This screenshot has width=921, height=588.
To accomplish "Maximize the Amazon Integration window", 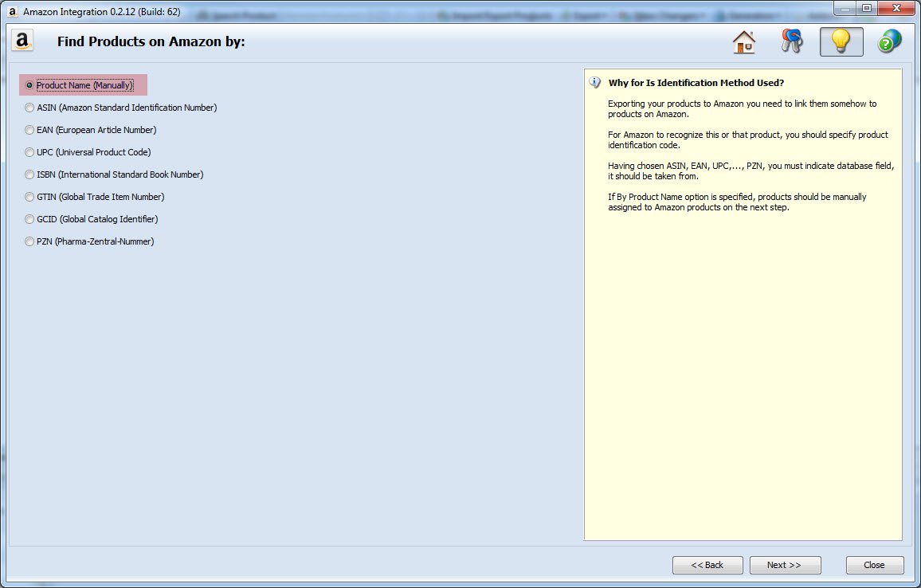I will (x=866, y=8).
